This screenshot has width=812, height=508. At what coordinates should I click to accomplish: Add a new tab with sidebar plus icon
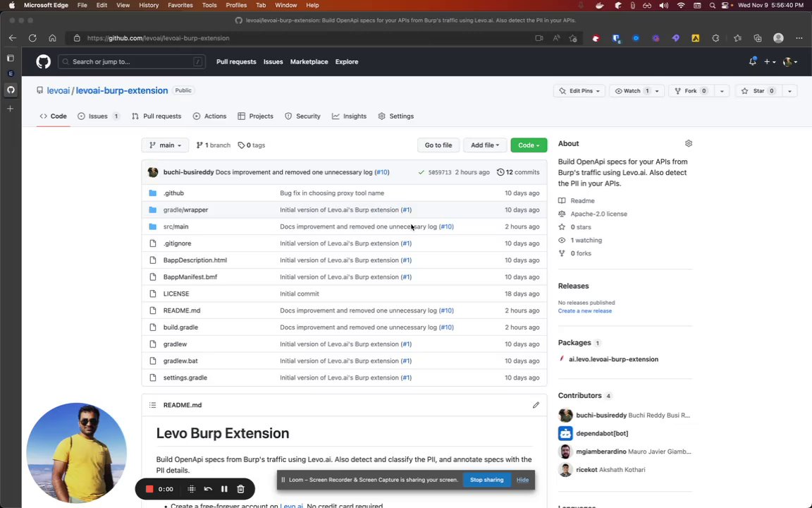pyautogui.click(x=11, y=109)
